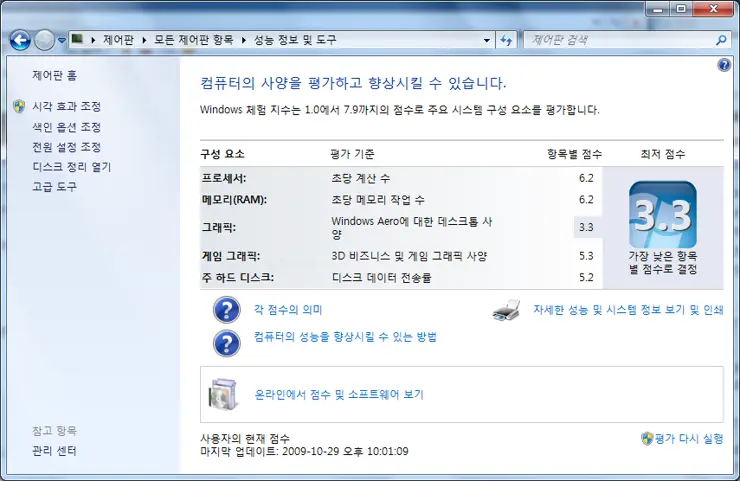
Task: Close the window with red X
Action: click(x=713, y=9)
